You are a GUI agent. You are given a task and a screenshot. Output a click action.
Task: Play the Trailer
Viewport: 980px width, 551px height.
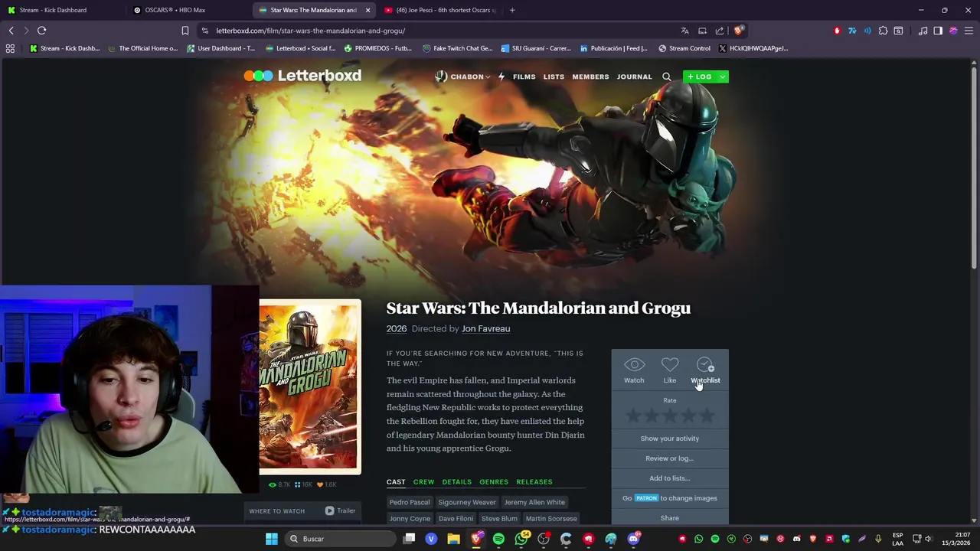[341, 510]
